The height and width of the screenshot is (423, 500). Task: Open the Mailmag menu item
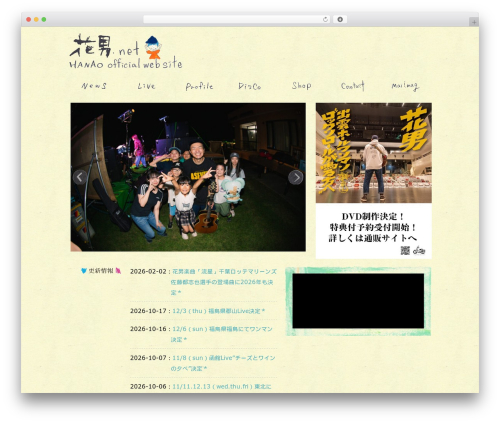(405, 86)
